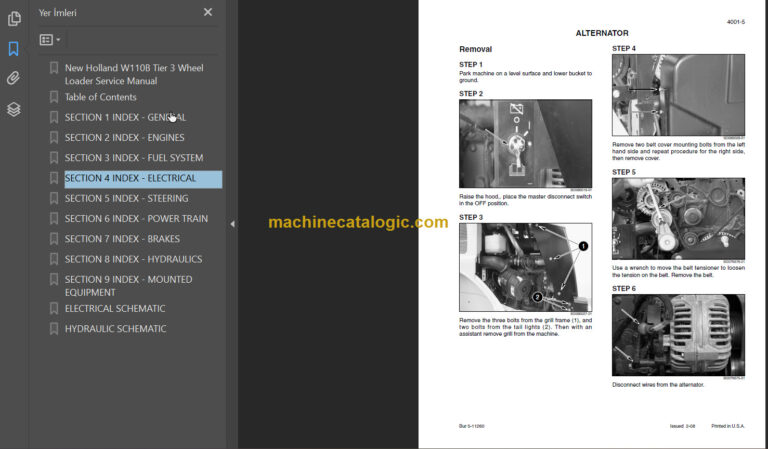Click the STEP 4 belt cover photo

click(678, 95)
